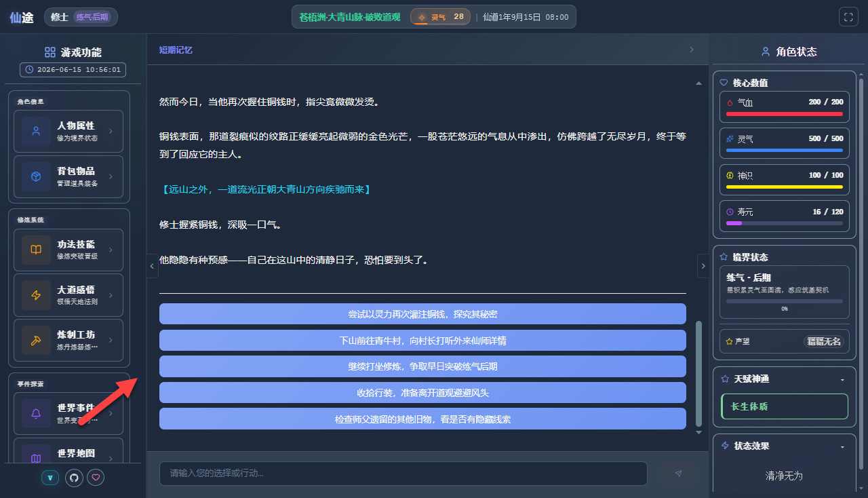Click the send message arrow icon

(x=678, y=474)
